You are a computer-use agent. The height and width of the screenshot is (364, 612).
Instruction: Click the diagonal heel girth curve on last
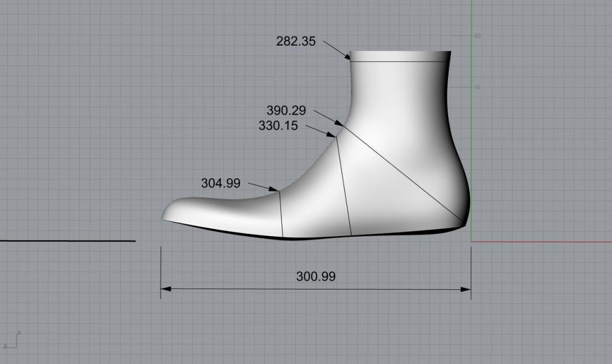pyautogui.click(x=404, y=174)
